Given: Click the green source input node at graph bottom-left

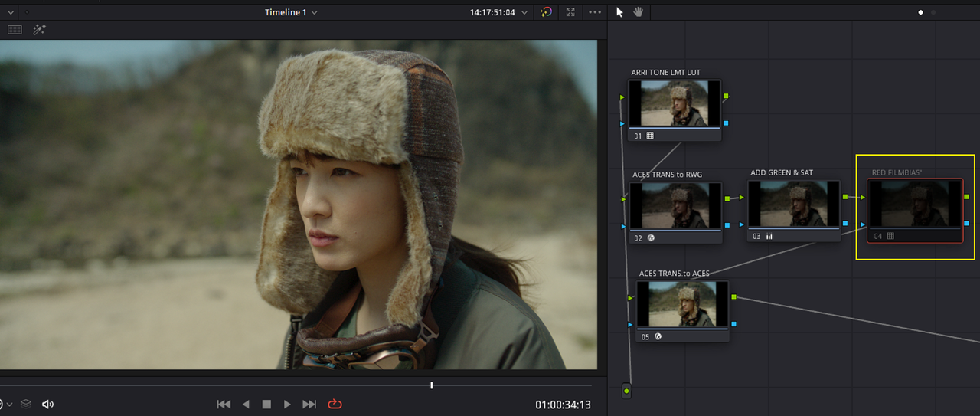Looking at the screenshot, I should (626, 391).
